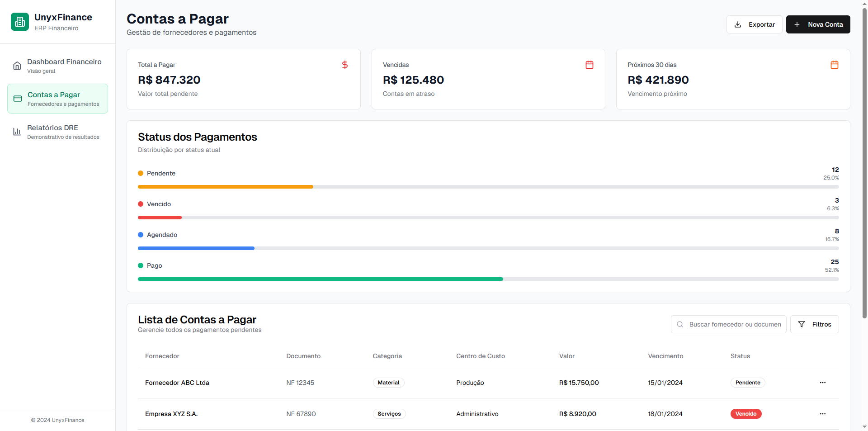Click the card icon beside Contas a Pagar
868x431 pixels.
pyautogui.click(x=18, y=99)
